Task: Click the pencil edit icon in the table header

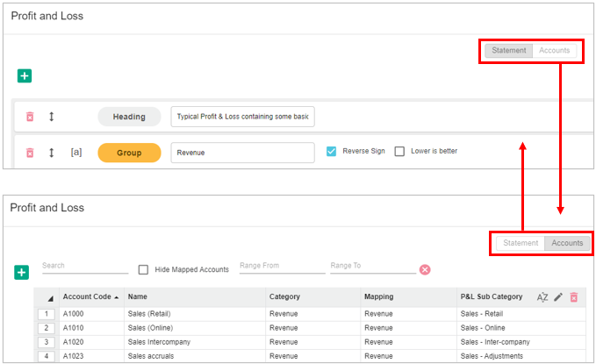Action: pos(558,297)
